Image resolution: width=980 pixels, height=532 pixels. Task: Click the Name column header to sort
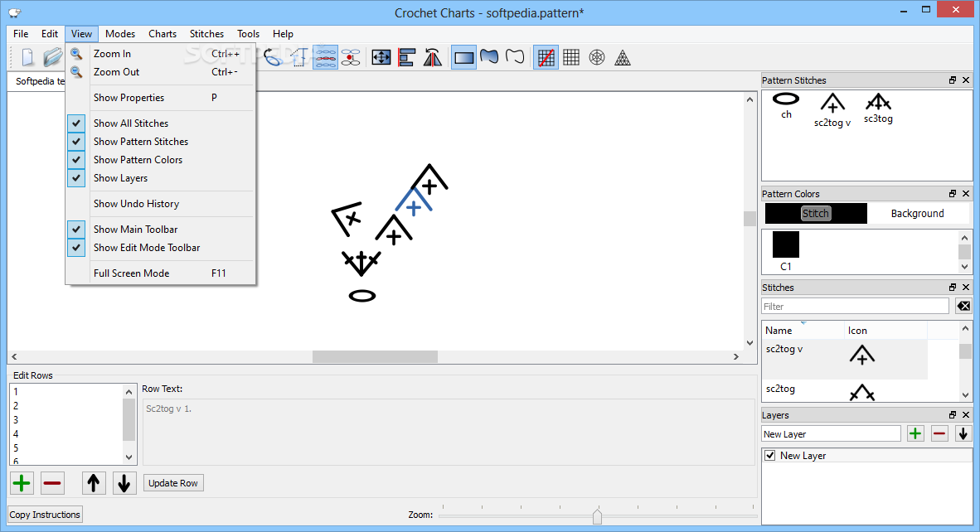pyautogui.click(x=803, y=331)
